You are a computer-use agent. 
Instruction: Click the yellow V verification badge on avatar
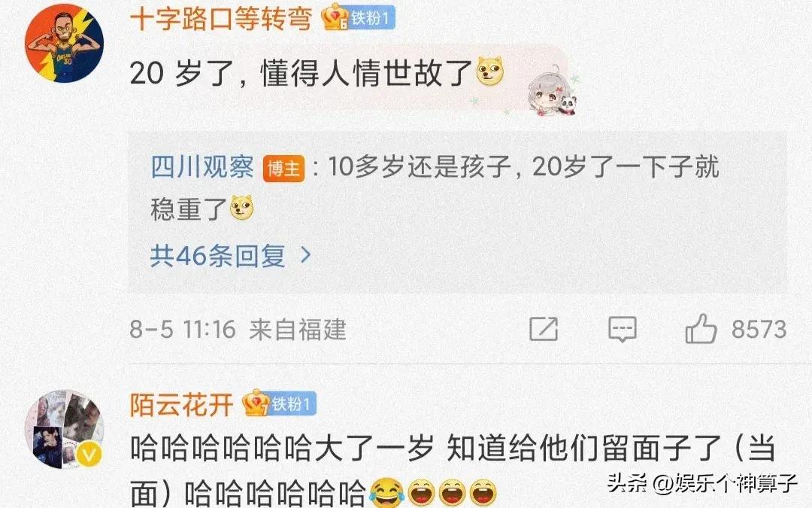point(89,455)
